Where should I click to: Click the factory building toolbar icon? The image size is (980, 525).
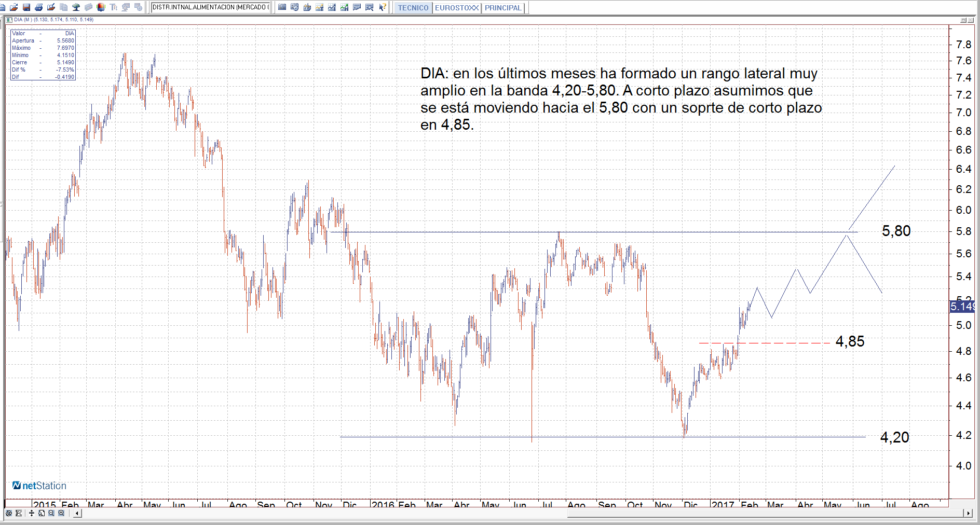click(x=307, y=7)
